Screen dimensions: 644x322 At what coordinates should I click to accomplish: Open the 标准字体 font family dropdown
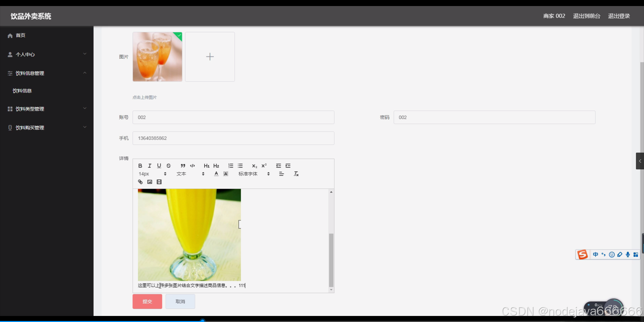[x=254, y=174]
